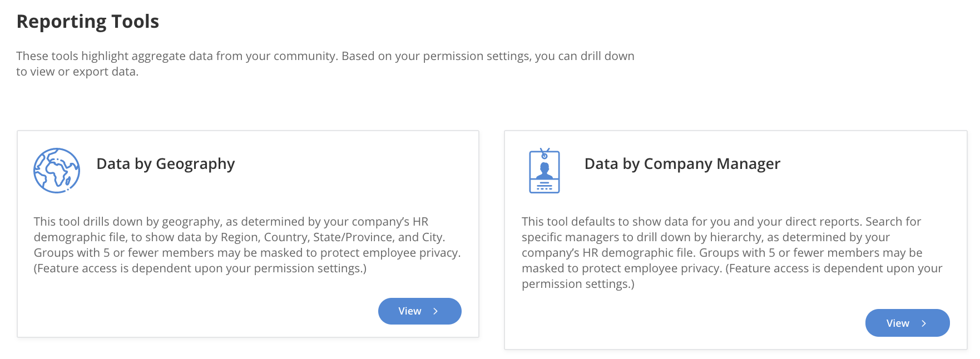The height and width of the screenshot is (359, 980).
Task: Click Geography line '(Feature access is dependent upon'
Action: 200,268
